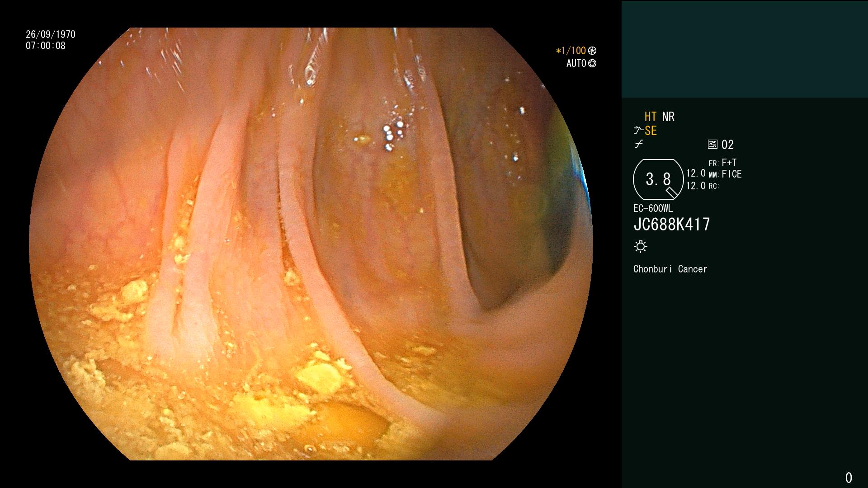Click the AUTO exposure label
This screenshot has height=488, width=868.
576,63
